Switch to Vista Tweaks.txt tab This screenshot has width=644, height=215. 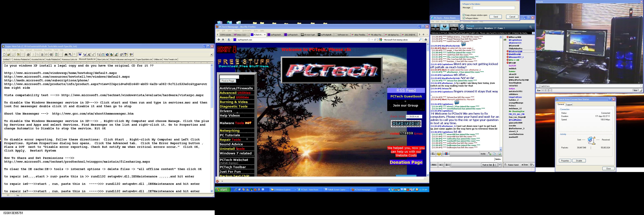[x=170, y=60]
